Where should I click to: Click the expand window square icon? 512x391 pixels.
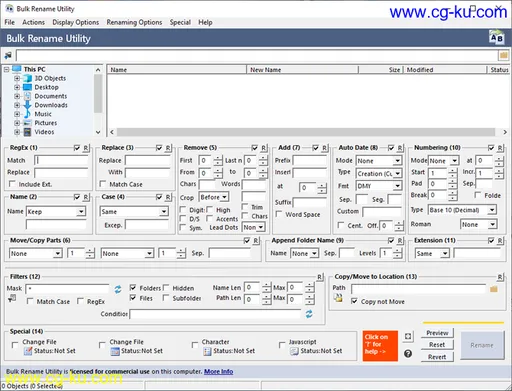pos(408,336)
